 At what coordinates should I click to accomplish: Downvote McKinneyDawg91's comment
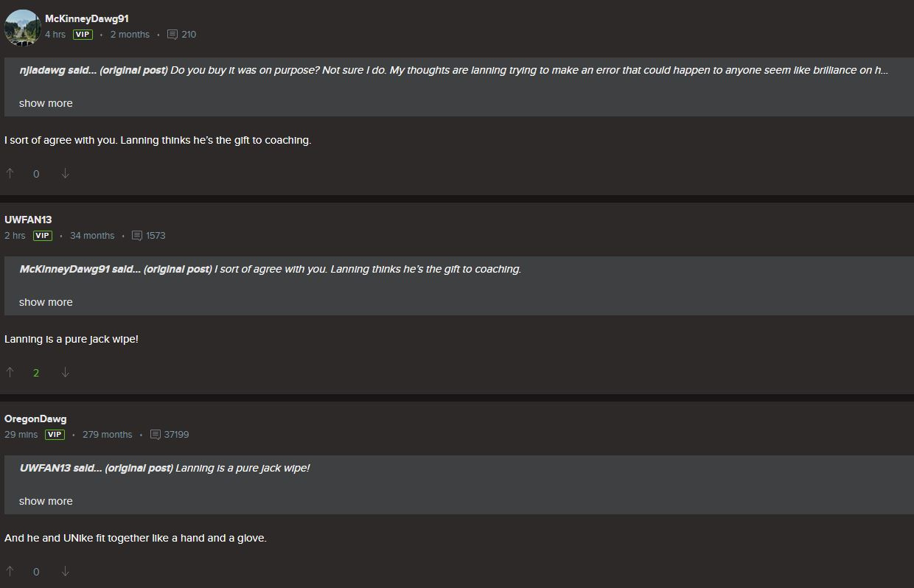click(65, 173)
